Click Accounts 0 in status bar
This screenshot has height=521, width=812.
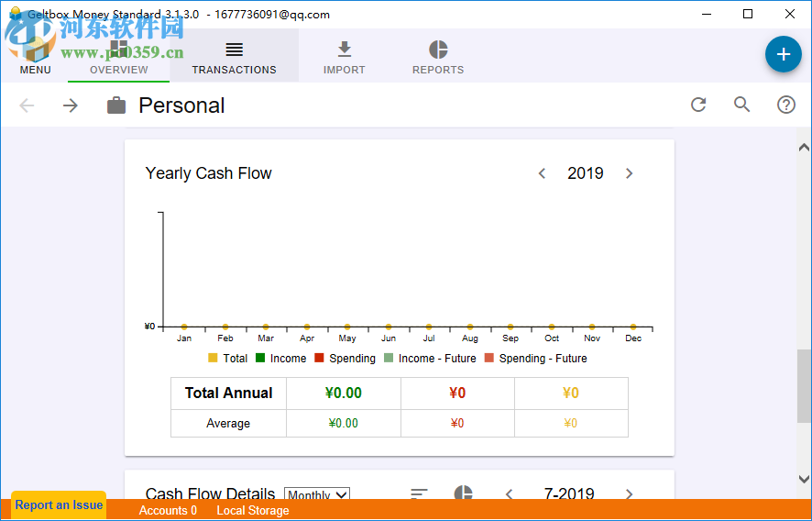click(168, 511)
